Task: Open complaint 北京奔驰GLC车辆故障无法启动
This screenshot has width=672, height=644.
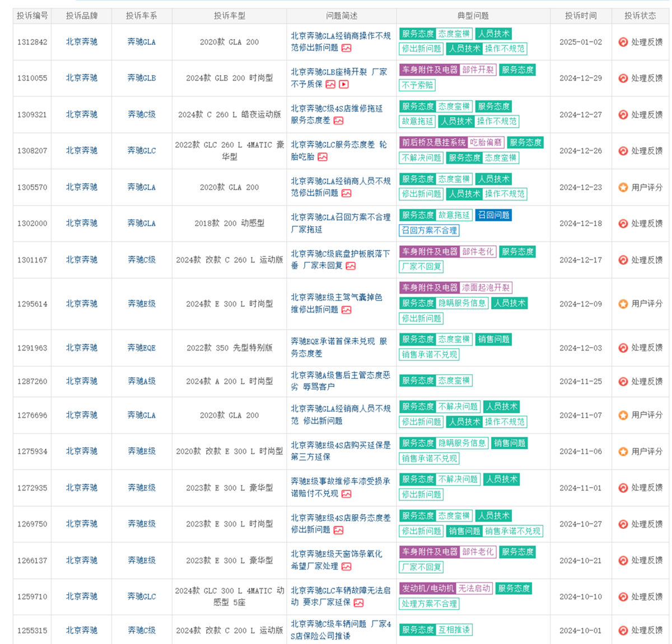Action: pyautogui.click(x=340, y=597)
